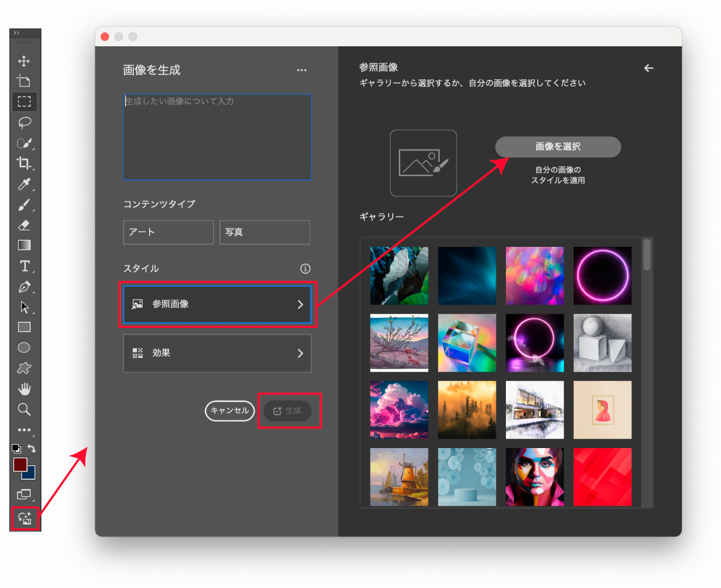
Task: Choose the 写真 content type
Action: pyautogui.click(x=265, y=232)
